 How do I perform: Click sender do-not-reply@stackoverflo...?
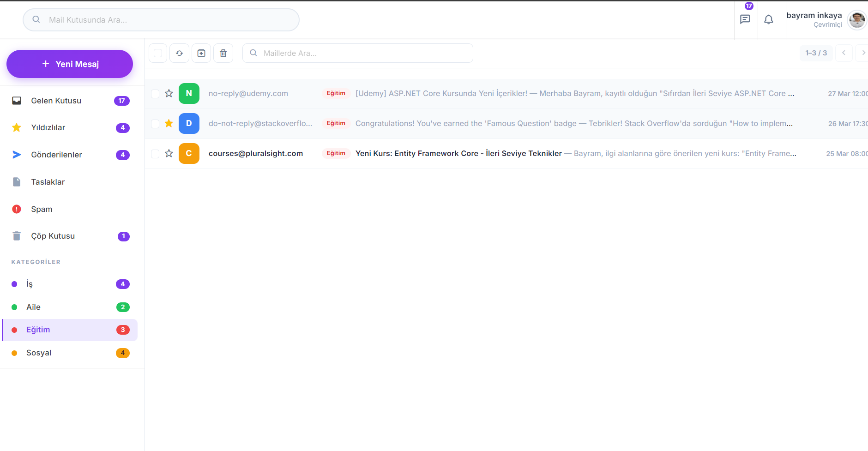click(x=260, y=123)
